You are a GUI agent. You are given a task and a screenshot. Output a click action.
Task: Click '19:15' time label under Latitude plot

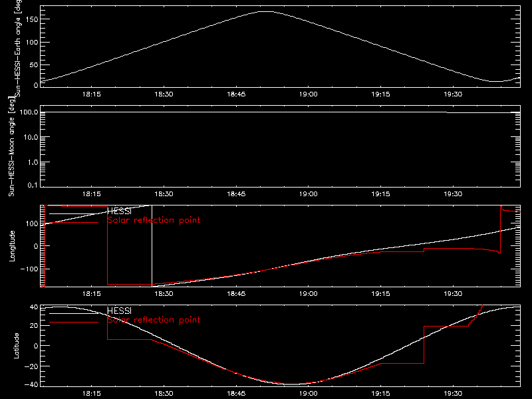coord(380,394)
